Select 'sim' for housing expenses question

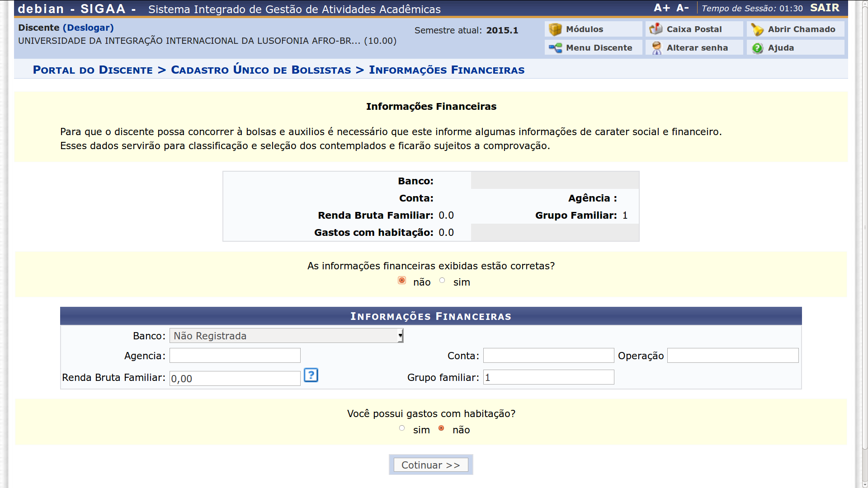point(402,428)
